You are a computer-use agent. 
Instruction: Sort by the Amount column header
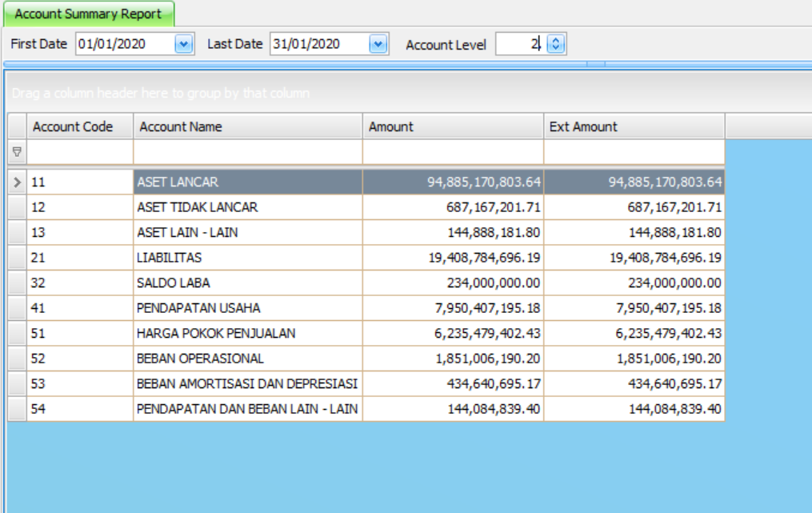click(x=453, y=126)
